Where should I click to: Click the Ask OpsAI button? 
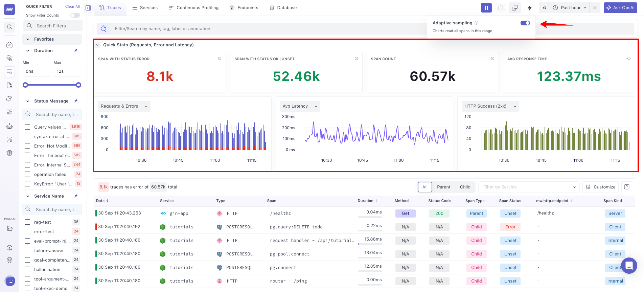pyautogui.click(x=620, y=8)
